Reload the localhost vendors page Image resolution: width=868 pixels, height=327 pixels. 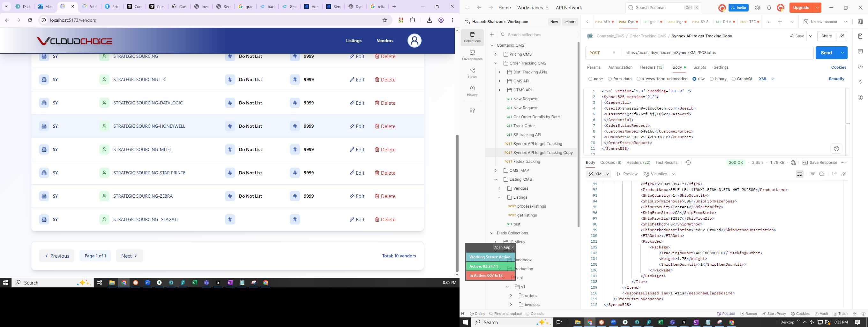coord(30,20)
